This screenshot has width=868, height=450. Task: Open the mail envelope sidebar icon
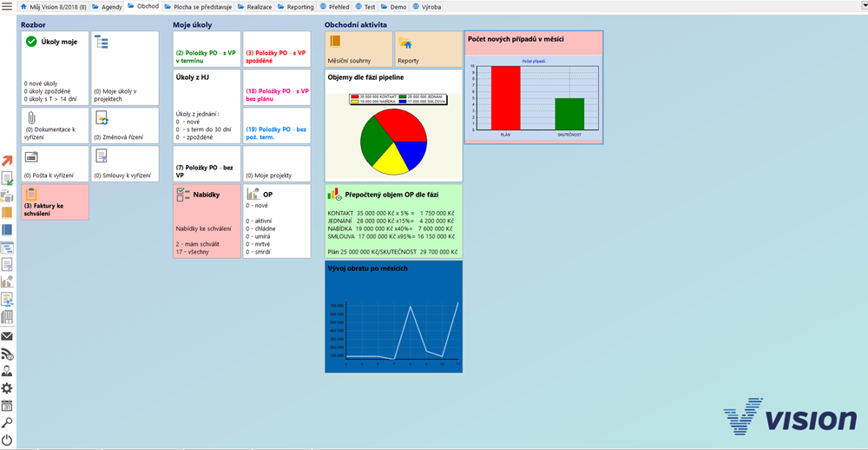(7, 336)
